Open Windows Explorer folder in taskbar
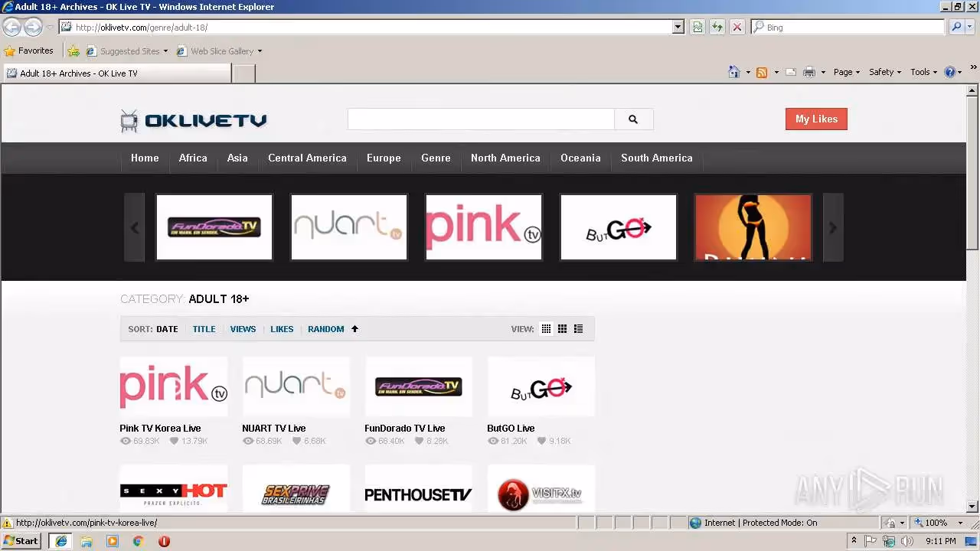The height and width of the screenshot is (551, 980). (x=87, y=541)
